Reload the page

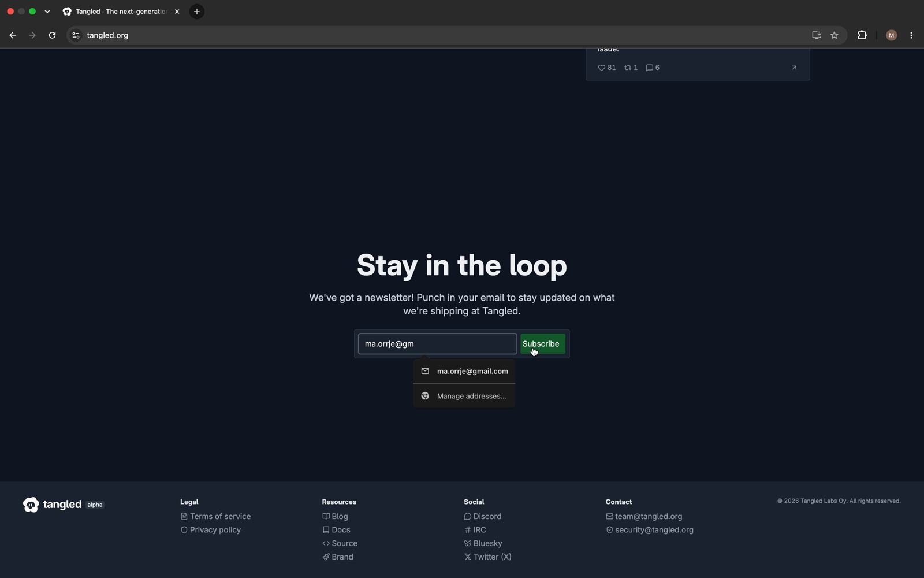pos(53,35)
